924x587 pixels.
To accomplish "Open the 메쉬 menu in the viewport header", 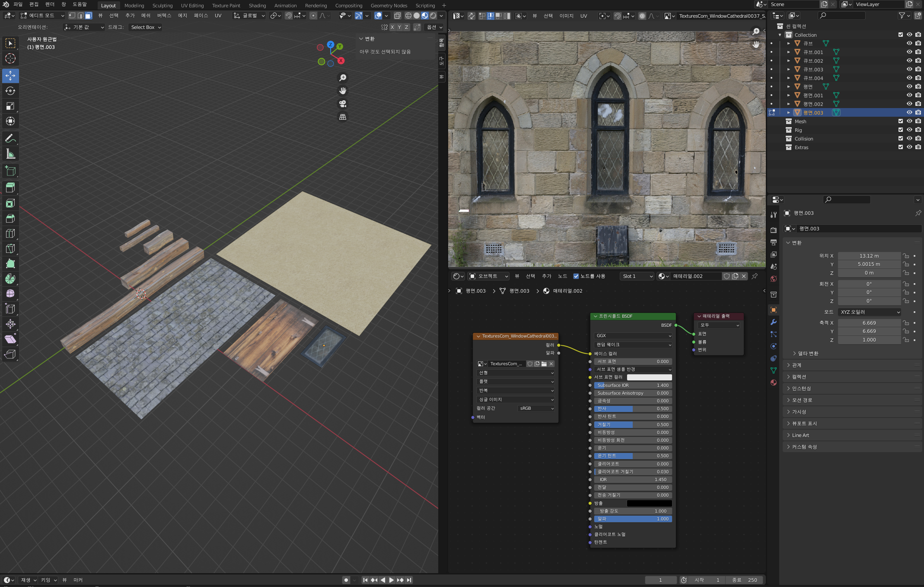I will pyautogui.click(x=146, y=16).
